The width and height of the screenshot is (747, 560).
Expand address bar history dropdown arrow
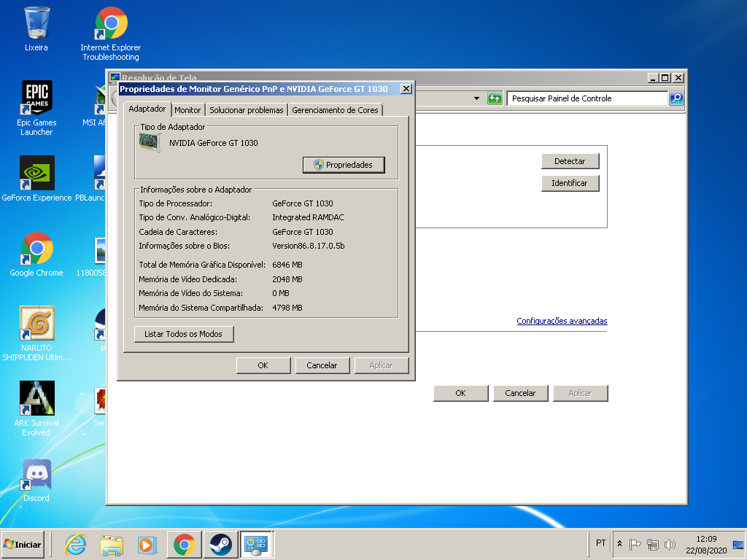(476, 98)
